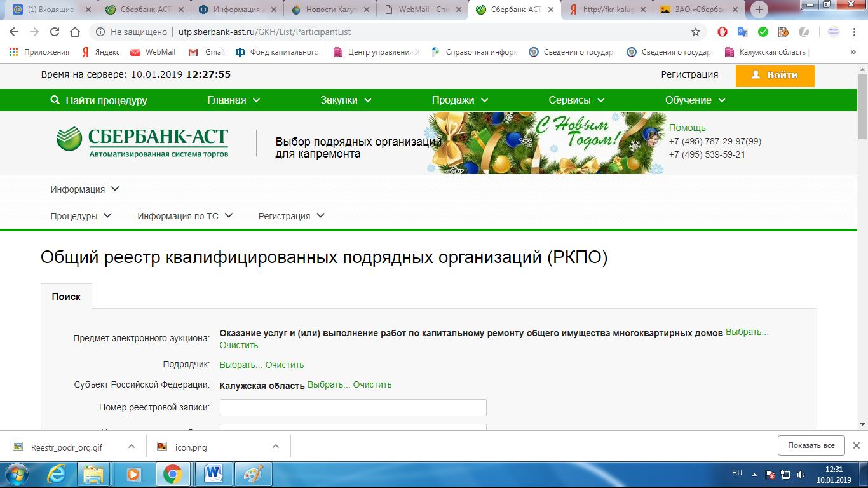This screenshot has width=868, height=488.
Task: Close the downloads bar
Action: (x=856, y=445)
